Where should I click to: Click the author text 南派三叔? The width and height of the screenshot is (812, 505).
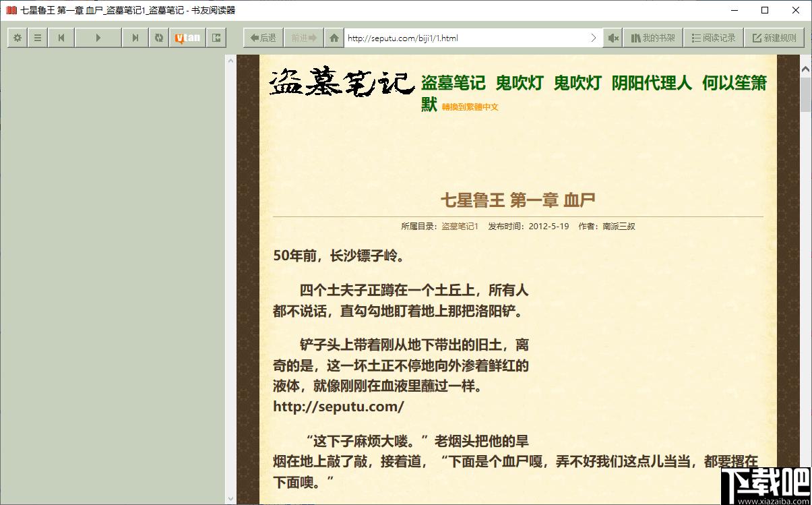pyautogui.click(x=619, y=227)
